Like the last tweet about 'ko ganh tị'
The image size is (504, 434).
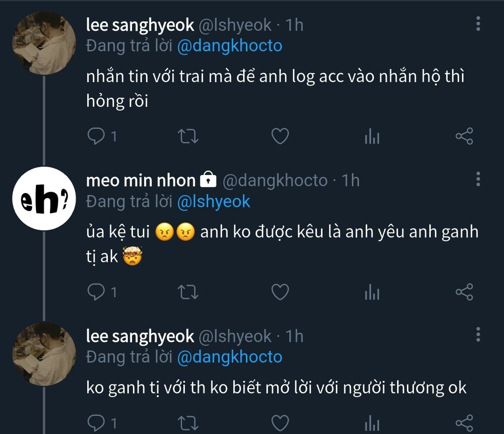tap(280, 422)
